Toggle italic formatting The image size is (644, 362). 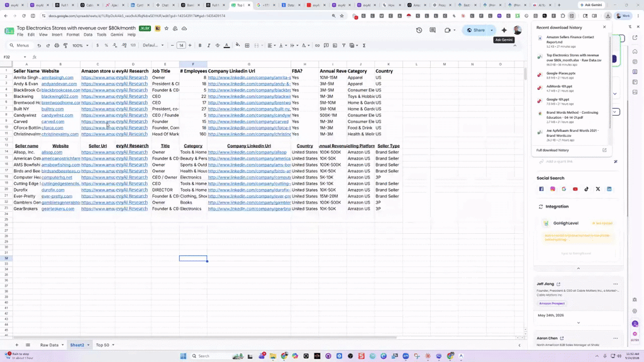tap(209, 45)
